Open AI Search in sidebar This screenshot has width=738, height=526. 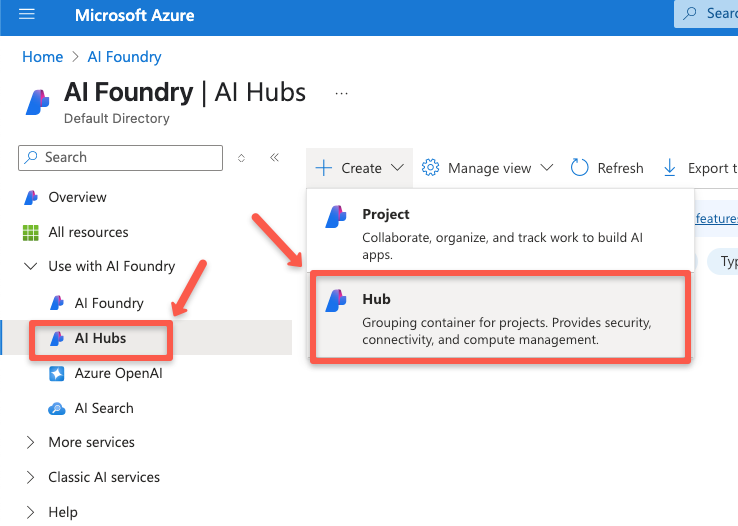click(x=104, y=408)
